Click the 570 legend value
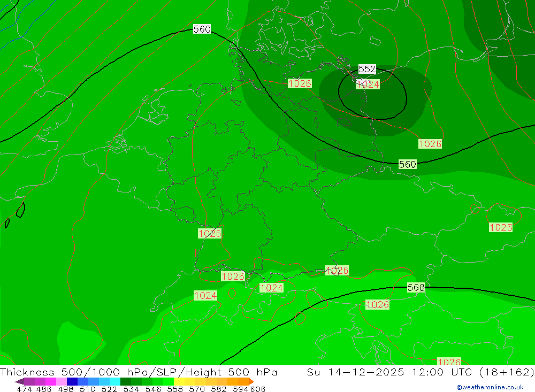This screenshot has width=535, height=392. [x=197, y=389]
